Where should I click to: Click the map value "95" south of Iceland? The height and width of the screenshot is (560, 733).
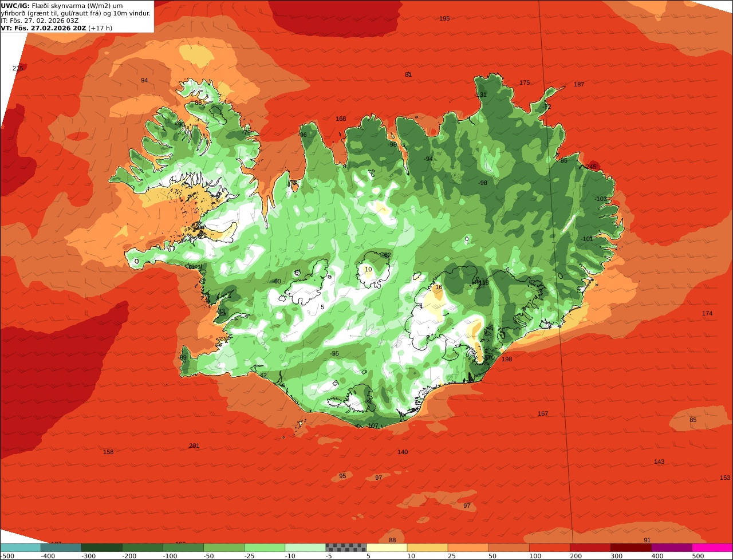[x=342, y=476]
